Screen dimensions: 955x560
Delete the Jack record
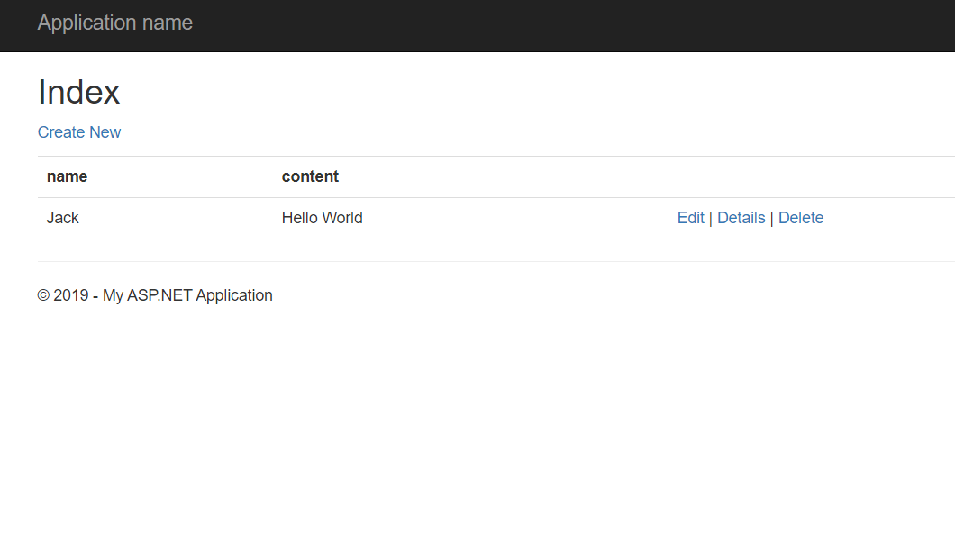tap(801, 218)
